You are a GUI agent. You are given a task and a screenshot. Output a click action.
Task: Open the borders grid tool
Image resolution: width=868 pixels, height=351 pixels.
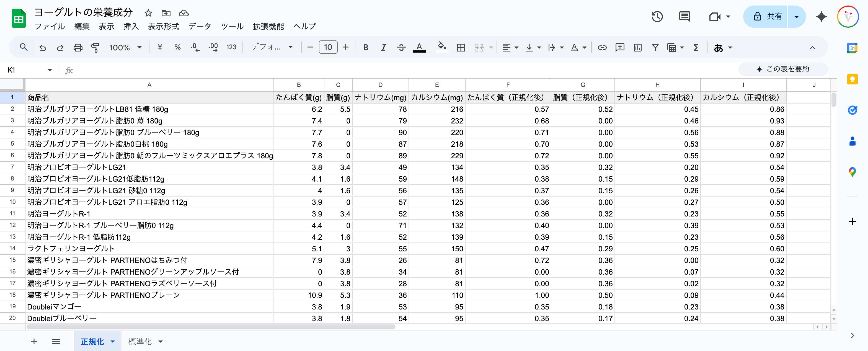[461, 48]
